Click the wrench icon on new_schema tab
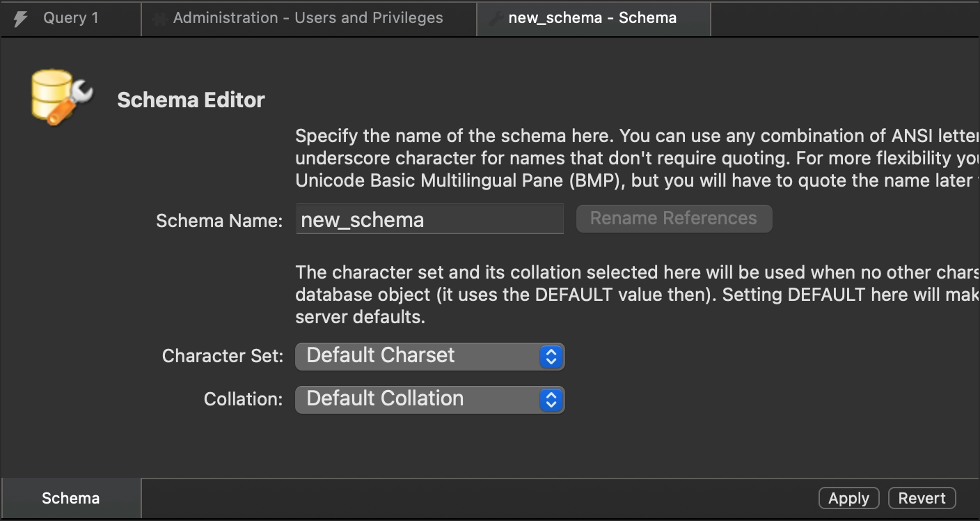This screenshot has width=980, height=521. (x=496, y=19)
